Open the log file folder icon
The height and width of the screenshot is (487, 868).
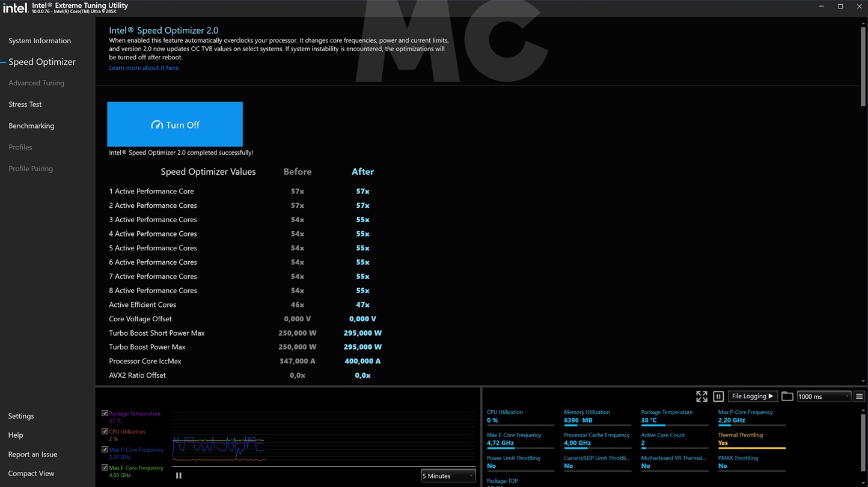click(x=787, y=396)
